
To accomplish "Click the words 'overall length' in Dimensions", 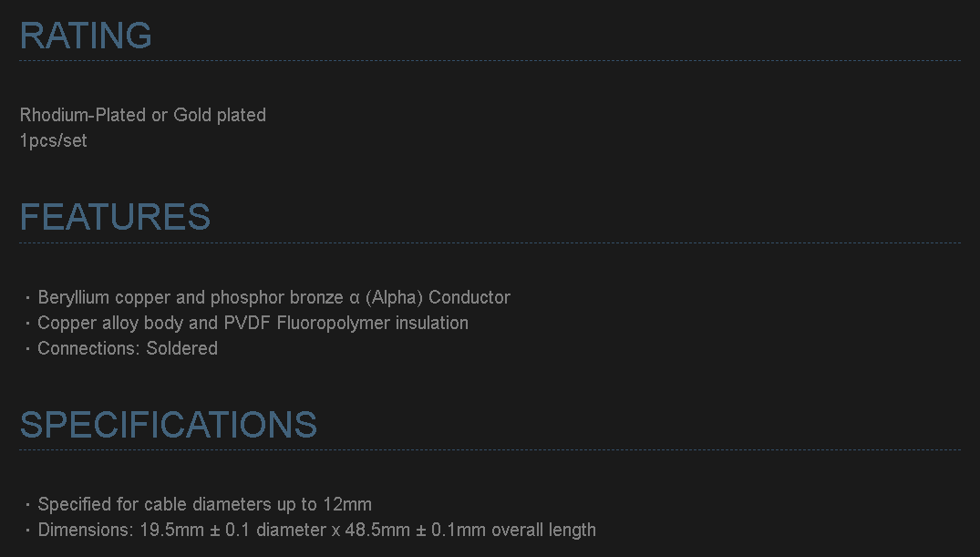I will click(x=543, y=530).
